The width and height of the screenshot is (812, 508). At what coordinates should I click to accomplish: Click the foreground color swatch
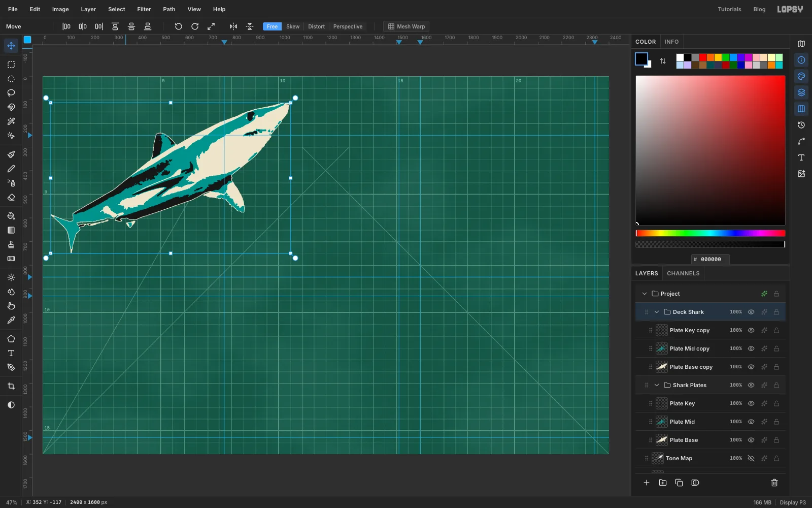[x=641, y=59]
